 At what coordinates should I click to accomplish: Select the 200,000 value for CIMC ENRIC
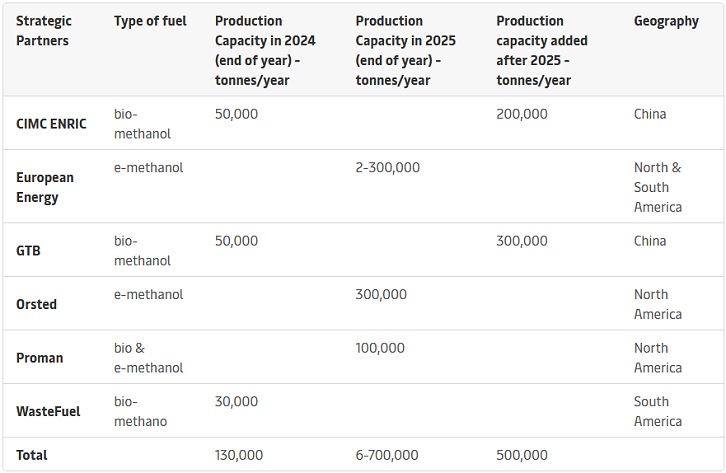[x=522, y=114]
